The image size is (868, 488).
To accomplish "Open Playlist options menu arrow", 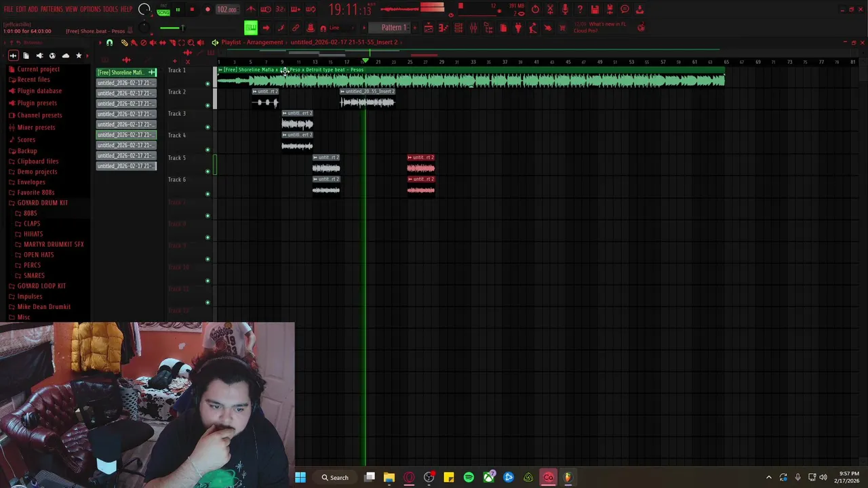I will point(100,43).
